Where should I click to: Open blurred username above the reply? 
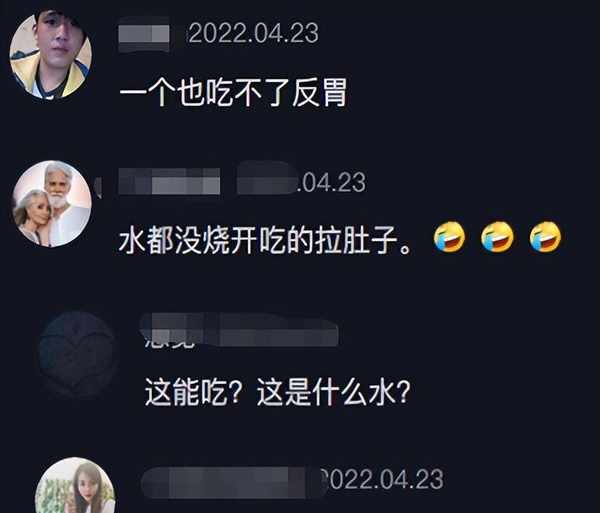coord(239,329)
